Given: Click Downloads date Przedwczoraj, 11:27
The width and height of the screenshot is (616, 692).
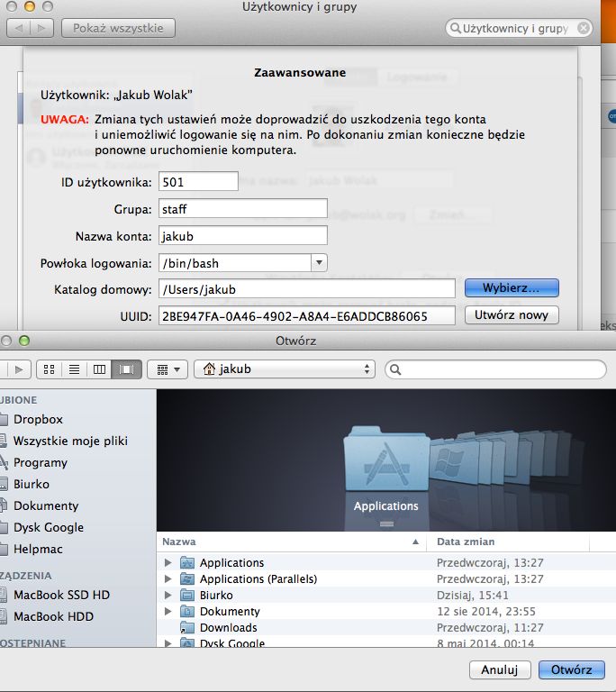Looking at the screenshot, I should (490, 627).
